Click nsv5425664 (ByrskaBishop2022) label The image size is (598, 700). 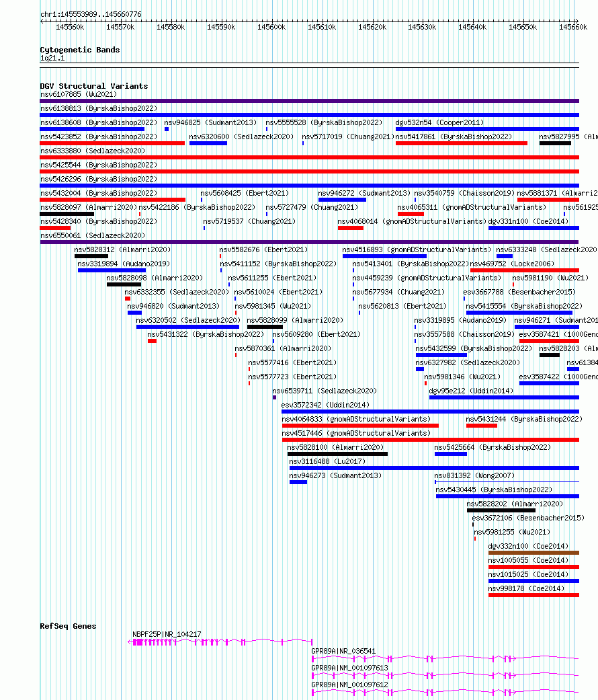coord(493,447)
